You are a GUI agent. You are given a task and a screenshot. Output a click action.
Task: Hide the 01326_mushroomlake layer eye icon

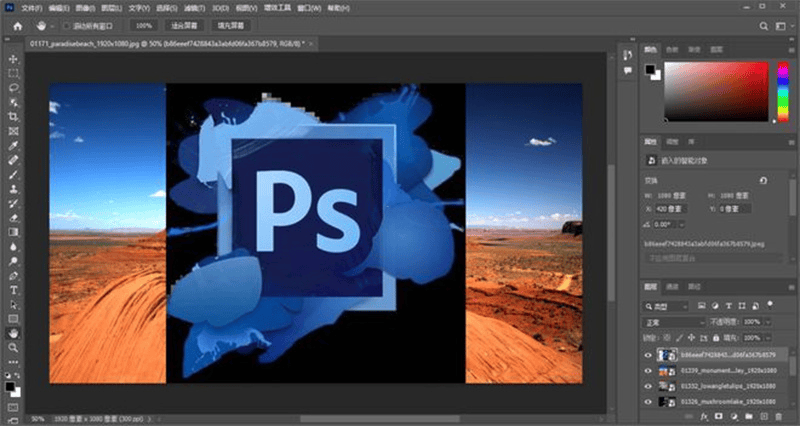pyautogui.click(x=648, y=402)
